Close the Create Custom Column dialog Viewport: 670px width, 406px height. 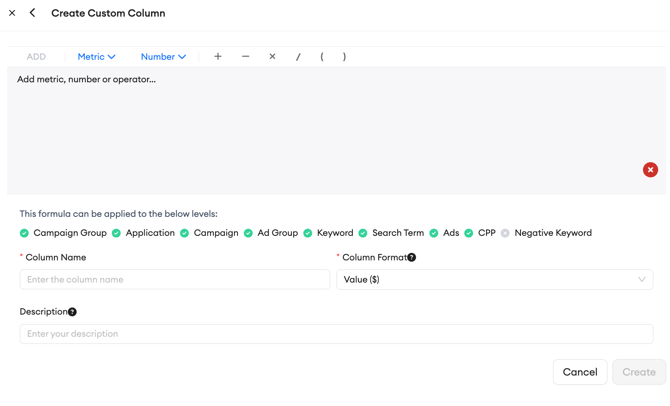click(12, 13)
